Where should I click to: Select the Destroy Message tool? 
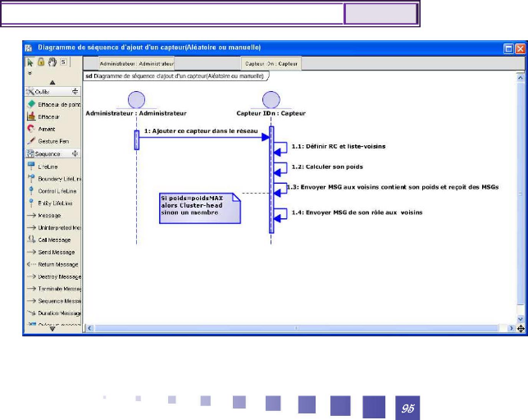point(54,276)
